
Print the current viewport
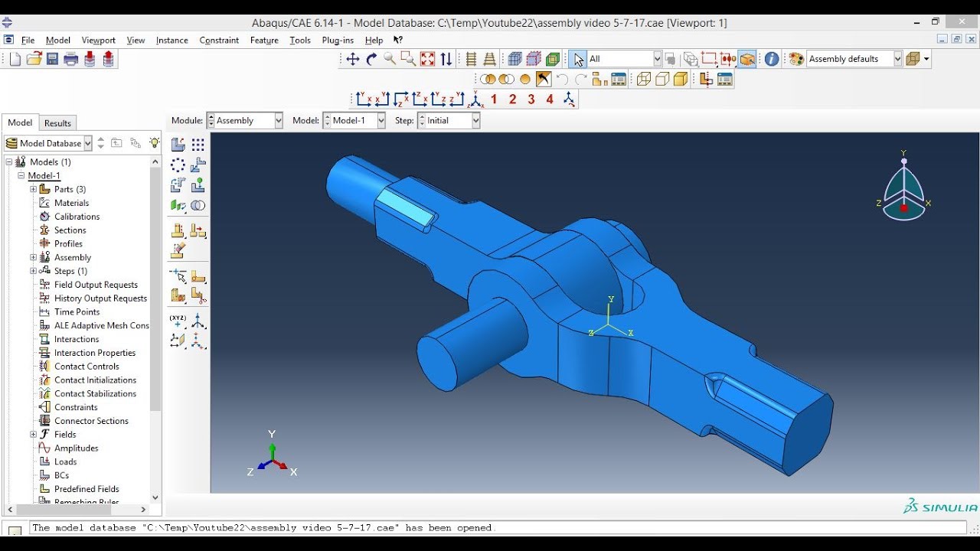point(71,59)
